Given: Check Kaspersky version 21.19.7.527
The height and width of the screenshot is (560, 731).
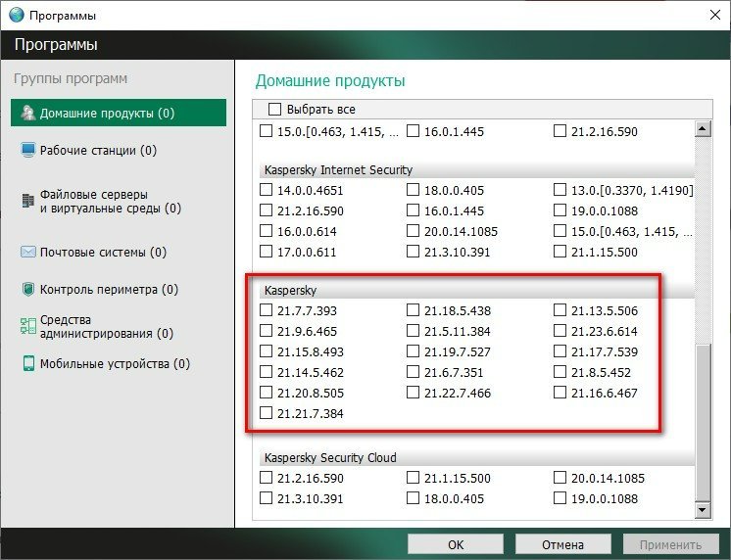Looking at the screenshot, I should click(413, 351).
